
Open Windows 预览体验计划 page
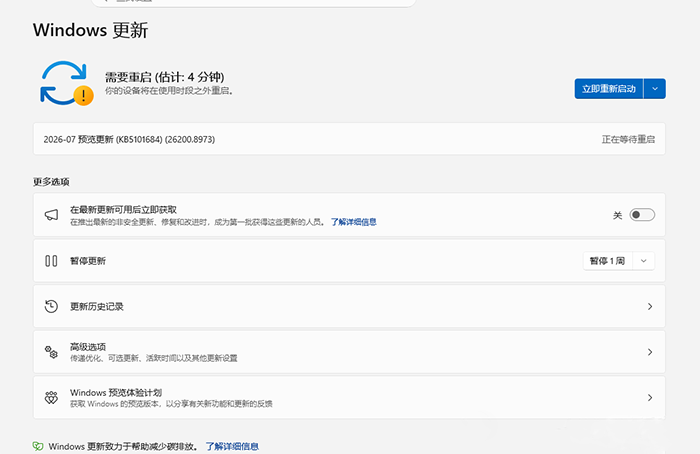(349, 397)
